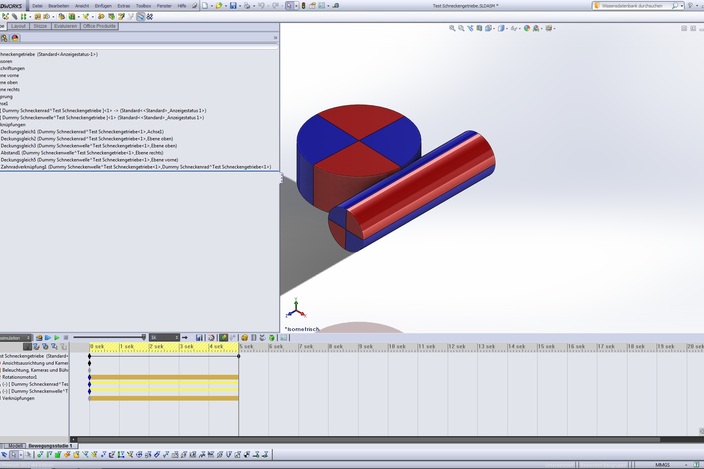Switch to the Evaluieren tab
The width and height of the screenshot is (704, 469).
(x=65, y=26)
